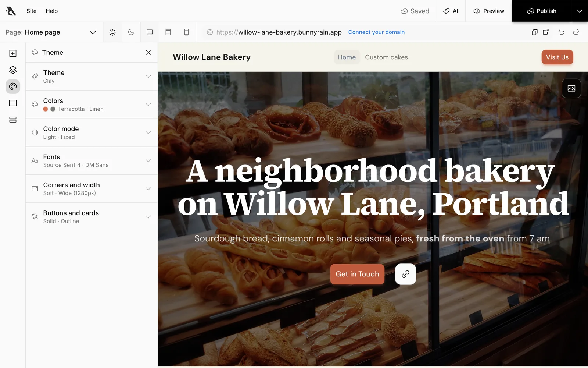Click the Undo arrow
Screen dimensions: 588x368
click(561, 32)
